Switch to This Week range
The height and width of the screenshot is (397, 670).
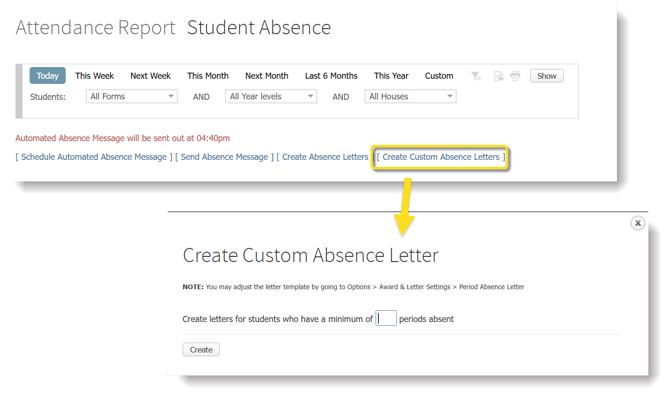[94, 76]
